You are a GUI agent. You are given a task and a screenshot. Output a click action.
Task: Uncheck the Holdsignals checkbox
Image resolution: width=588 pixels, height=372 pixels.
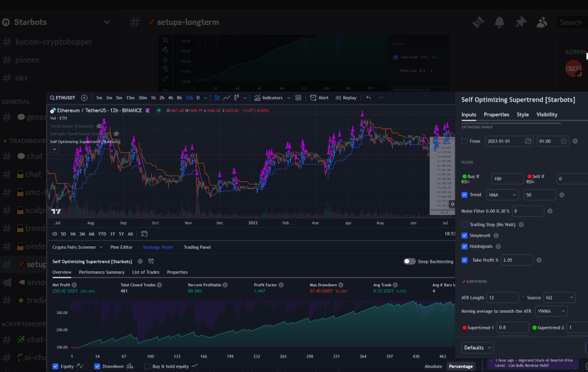pyautogui.click(x=465, y=246)
